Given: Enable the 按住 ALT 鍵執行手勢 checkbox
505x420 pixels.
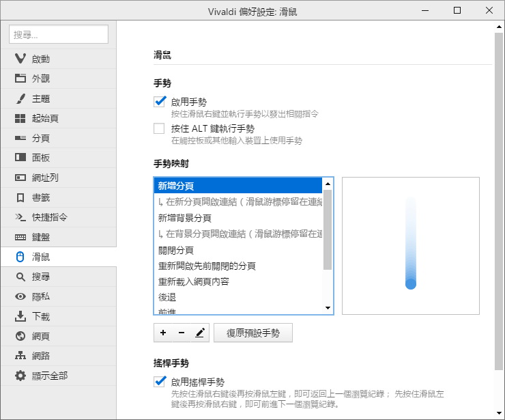Looking at the screenshot, I should coord(159,128).
